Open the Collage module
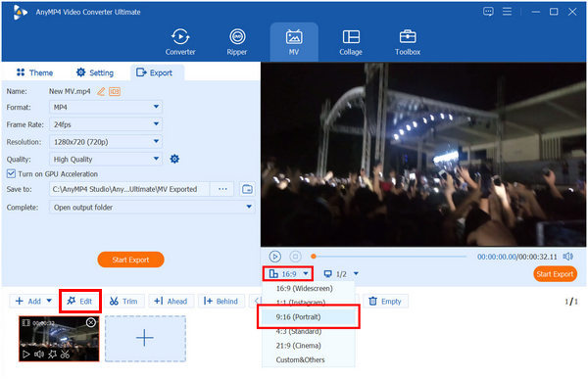 pyautogui.click(x=351, y=42)
